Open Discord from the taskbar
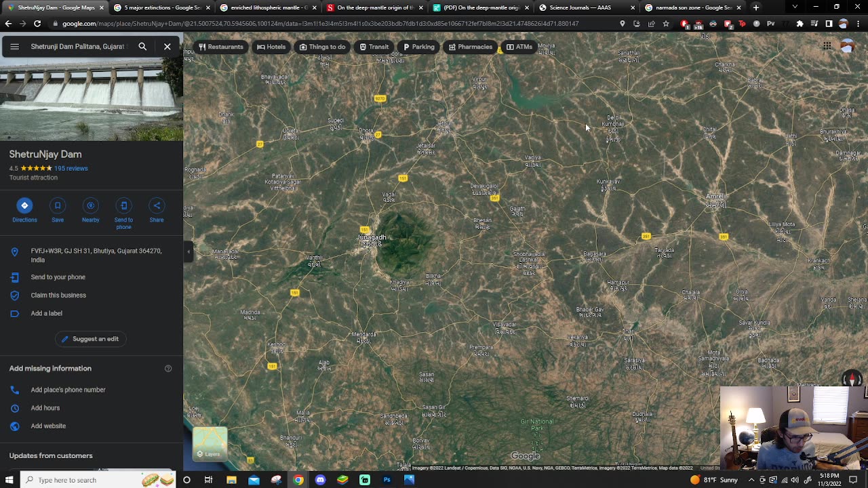Image resolution: width=868 pixels, height=488 pixels. pos(320,480)
